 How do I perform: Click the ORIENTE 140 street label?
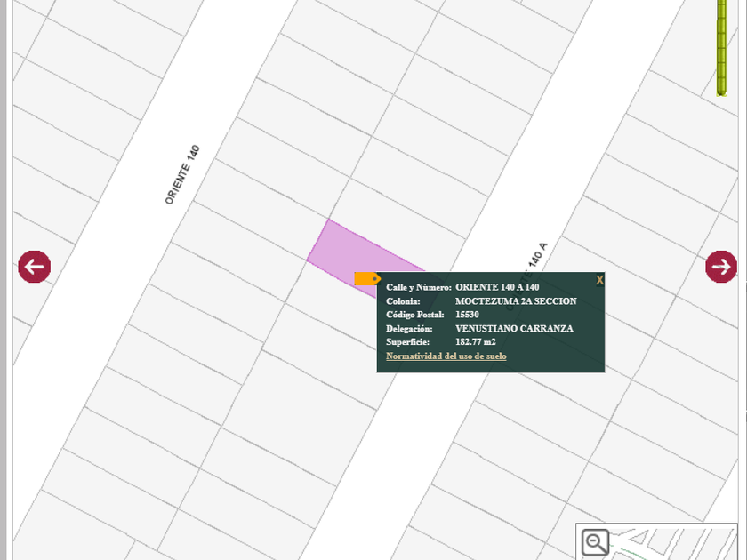182,175
